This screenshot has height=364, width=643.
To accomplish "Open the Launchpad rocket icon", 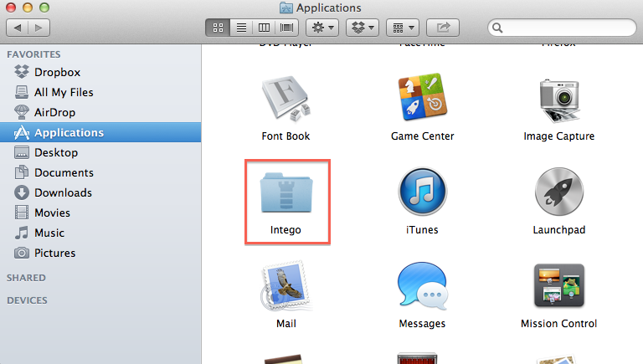I will click(559, 192).
